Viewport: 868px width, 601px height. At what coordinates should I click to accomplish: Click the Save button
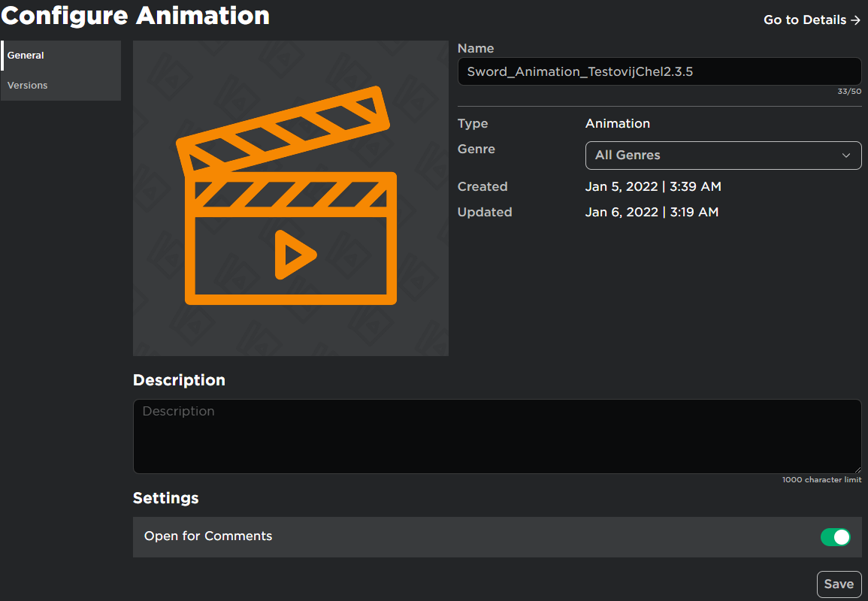[839, 584]
